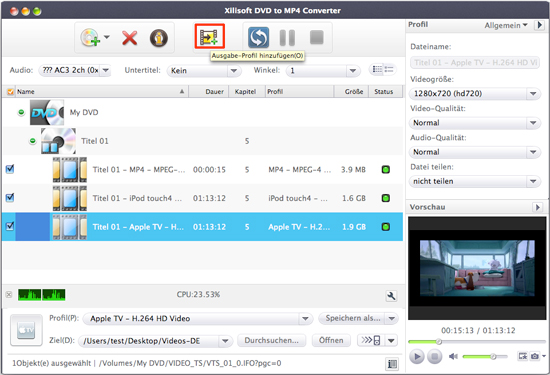Expand the Vorschau panel arrow
The height and width of the screenshot is (375, 550).
coord(537,207)
